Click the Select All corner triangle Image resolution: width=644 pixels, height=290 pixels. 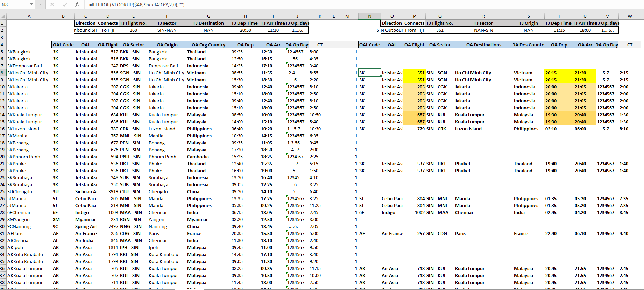3,16
